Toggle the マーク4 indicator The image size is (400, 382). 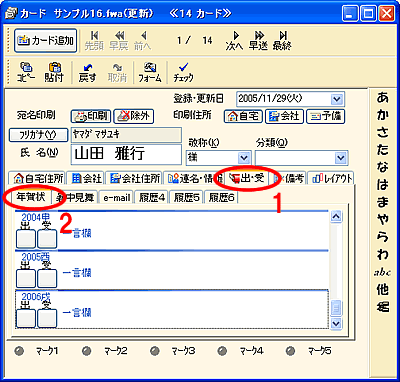tap(222, 351)
